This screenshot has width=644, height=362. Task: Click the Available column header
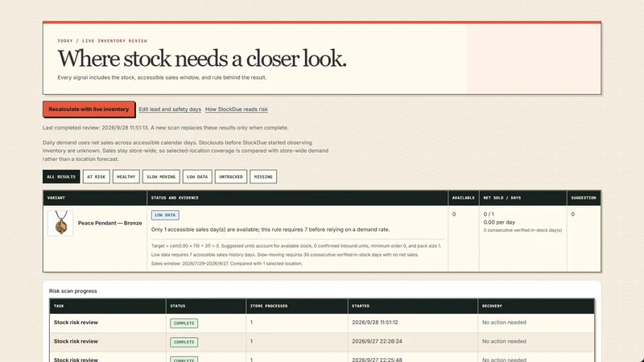464,198
